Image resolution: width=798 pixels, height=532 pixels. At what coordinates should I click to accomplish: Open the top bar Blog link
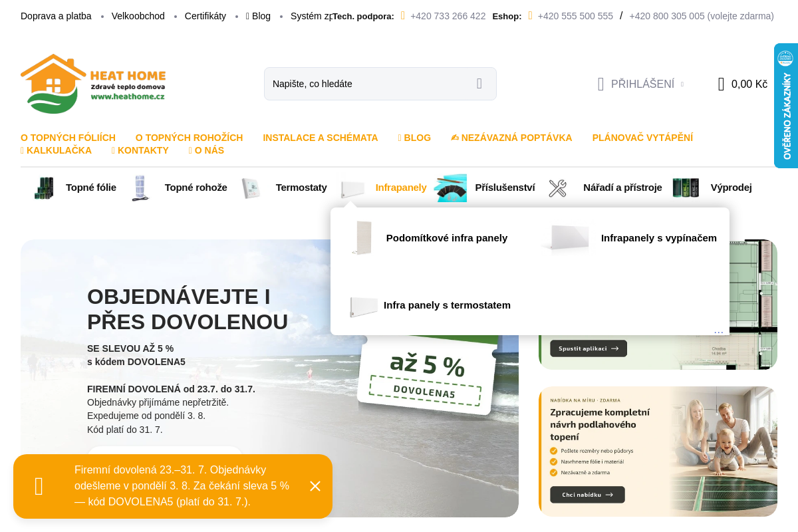pyautogui.click(x=258, y=16)
